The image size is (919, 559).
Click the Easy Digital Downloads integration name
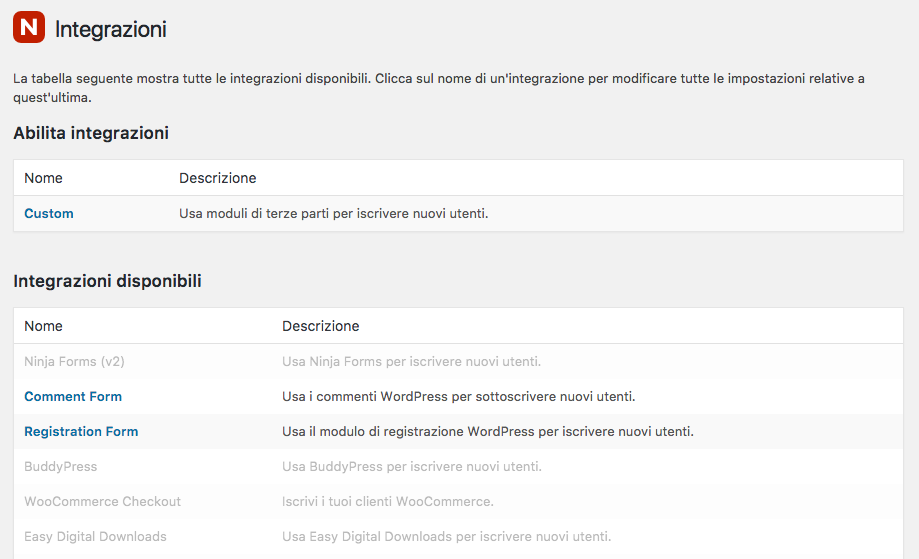pos(95,537)
